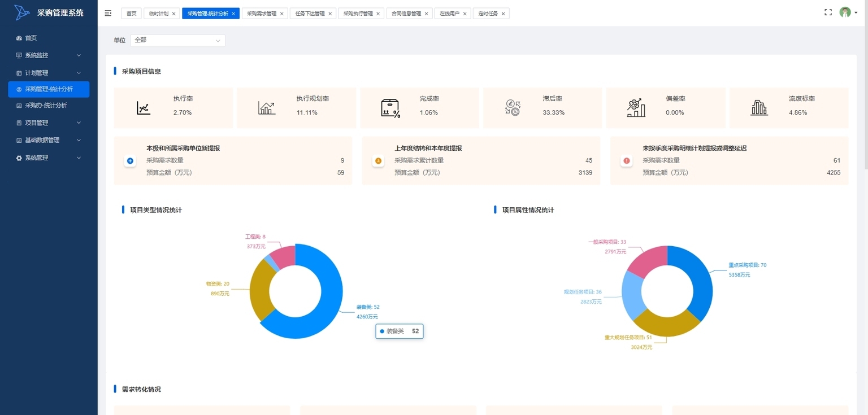This screenshot has width=868, height=415.
Task: Switch to the 采购需求管理 tab
Action: point(261,14)
